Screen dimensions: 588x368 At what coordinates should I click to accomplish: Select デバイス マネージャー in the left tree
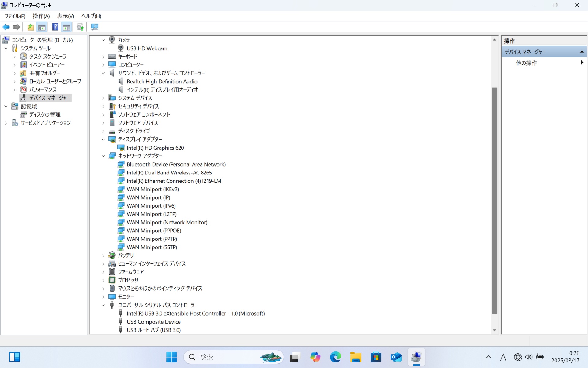click(x=50, y=98)
